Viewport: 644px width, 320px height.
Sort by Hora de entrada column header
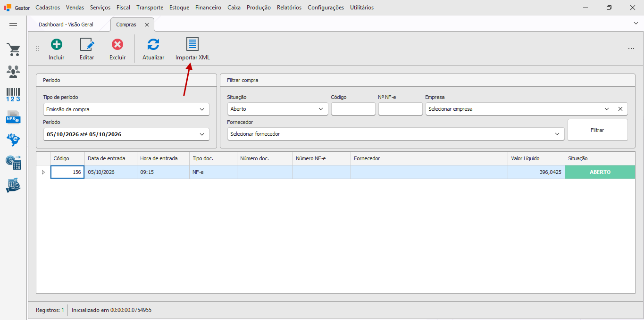click(x=163, y=158)
